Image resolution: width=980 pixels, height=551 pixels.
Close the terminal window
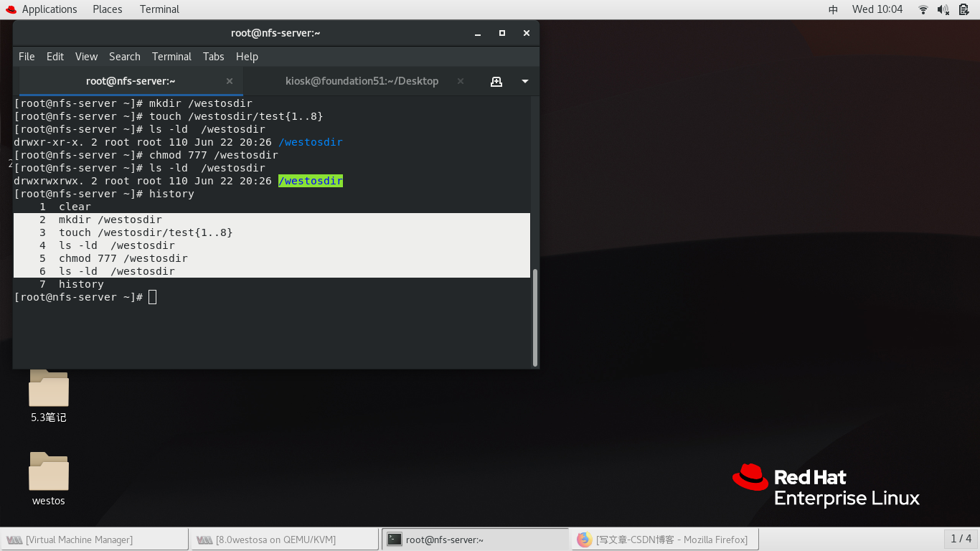(526, 33)
